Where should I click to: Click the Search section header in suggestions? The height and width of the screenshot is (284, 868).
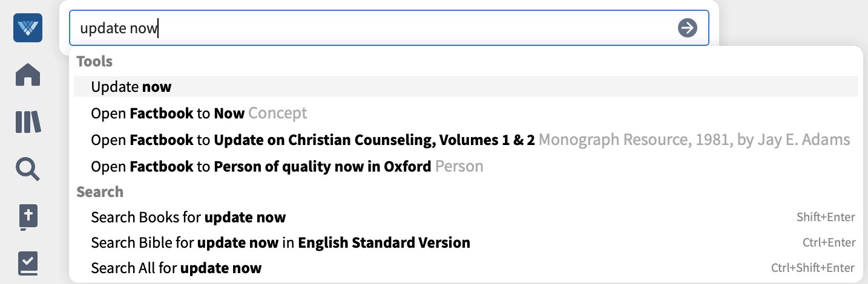[100, 192]
